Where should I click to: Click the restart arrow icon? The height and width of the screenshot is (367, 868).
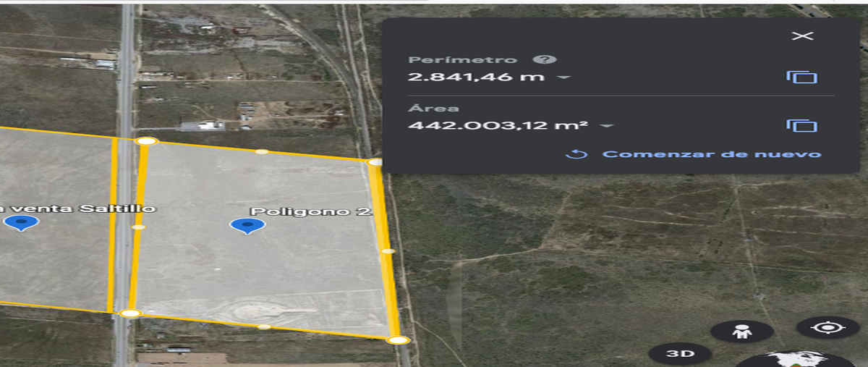point(576,154)
